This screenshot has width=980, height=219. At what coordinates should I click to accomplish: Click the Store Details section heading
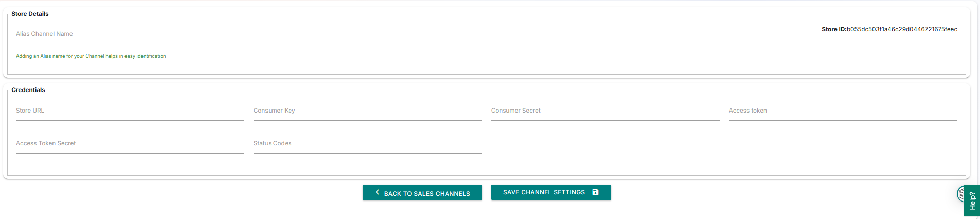coord(30,14)
